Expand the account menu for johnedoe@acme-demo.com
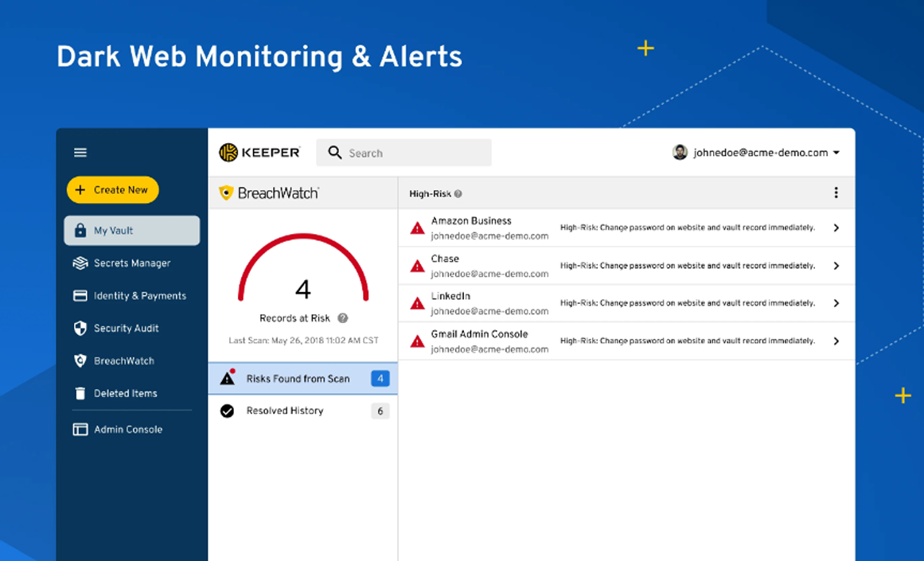This screenshot has width=924, height=561. point(836,152)
